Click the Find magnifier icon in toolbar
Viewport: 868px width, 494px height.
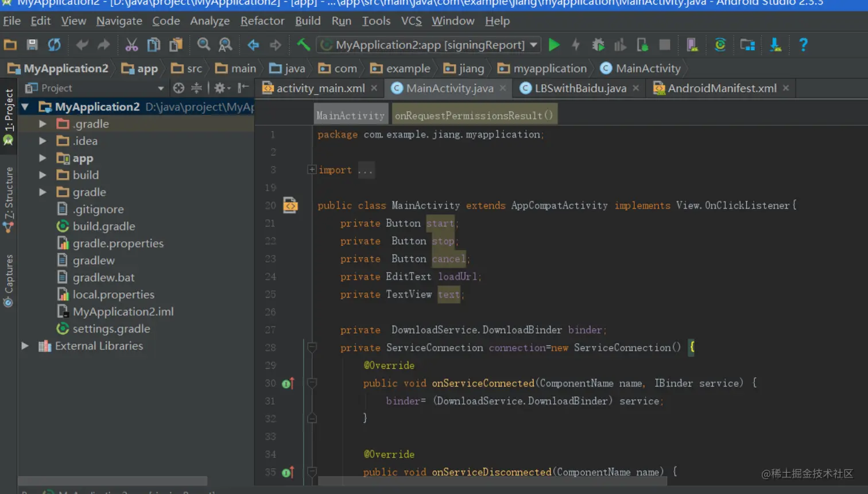click(203, 45)
